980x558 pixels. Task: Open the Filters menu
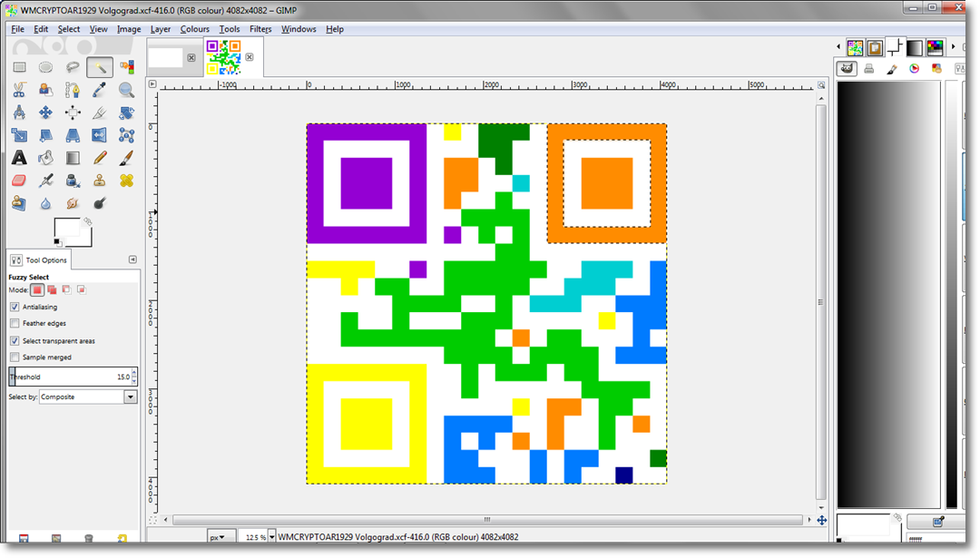point(260,29)
